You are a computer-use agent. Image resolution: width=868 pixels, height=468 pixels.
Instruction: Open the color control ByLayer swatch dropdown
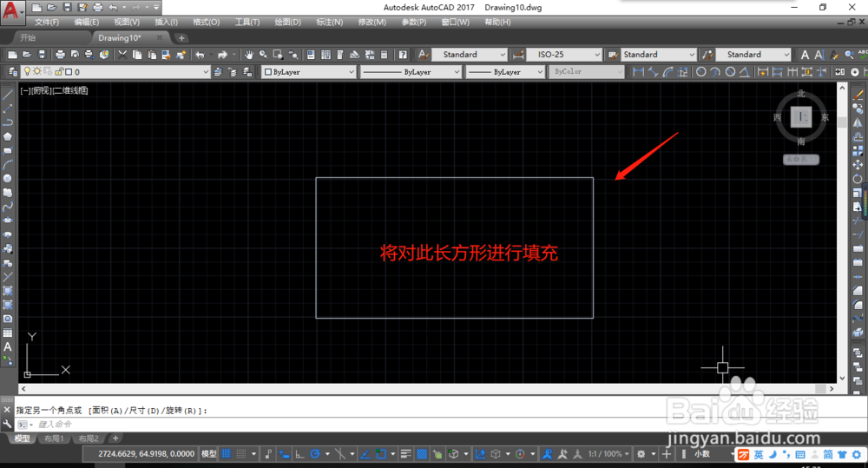tap(307, 72)
